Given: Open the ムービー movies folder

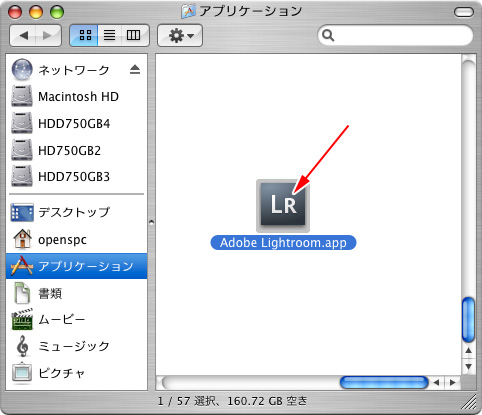Looking at the screenshot, I should click(x=76, y=320).
